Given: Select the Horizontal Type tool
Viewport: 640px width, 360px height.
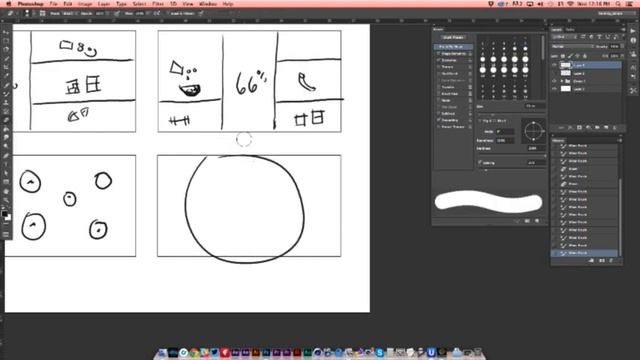Looking at the screenshot, I should 6,164.
